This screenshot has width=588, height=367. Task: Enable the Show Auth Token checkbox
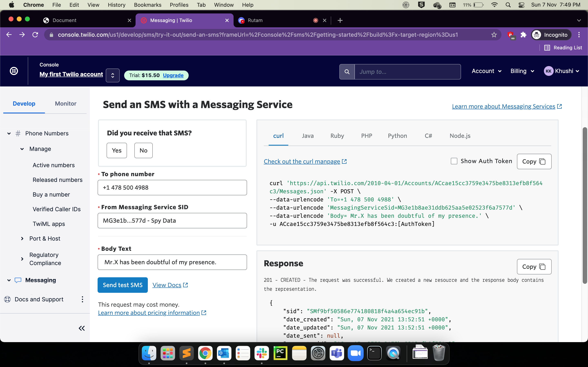click(454, 161)
